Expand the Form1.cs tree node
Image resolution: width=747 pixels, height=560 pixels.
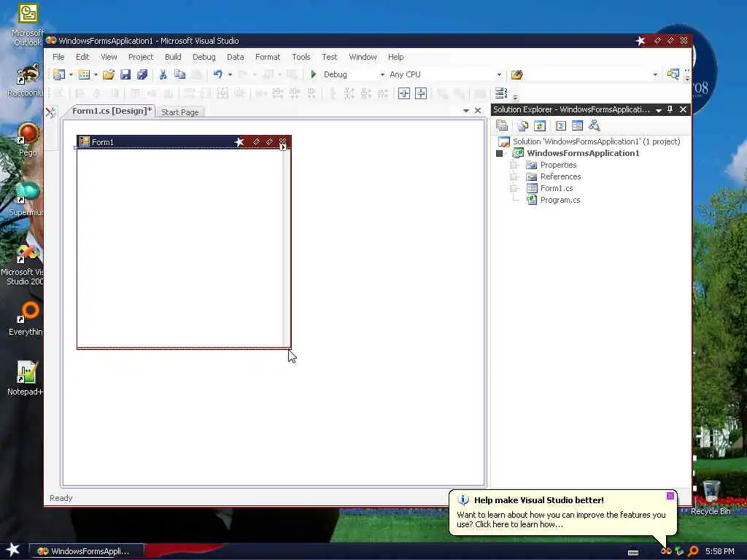click(514, 189)
